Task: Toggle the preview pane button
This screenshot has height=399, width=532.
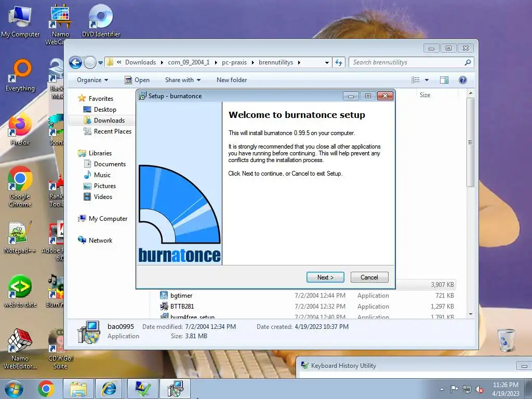Action: pyautogui.click(x=444, y=80)
